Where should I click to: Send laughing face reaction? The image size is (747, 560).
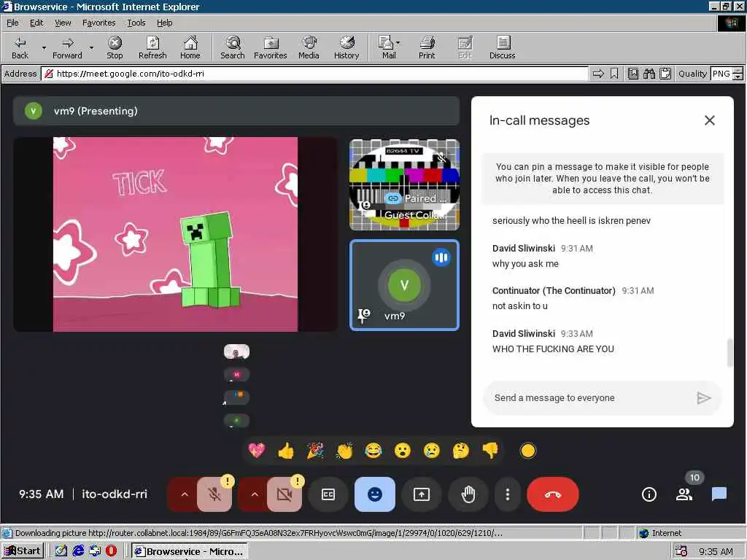[373, 451]
